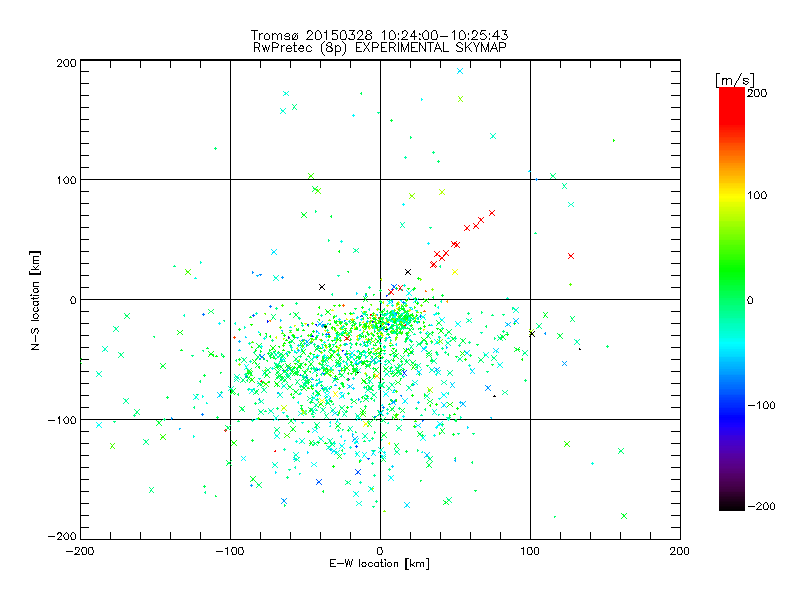Screen dimensions: 800x600
Task: Click the isolated red cross near E-W 125 km
Action: pyautogui.click(x=571, y=256)
